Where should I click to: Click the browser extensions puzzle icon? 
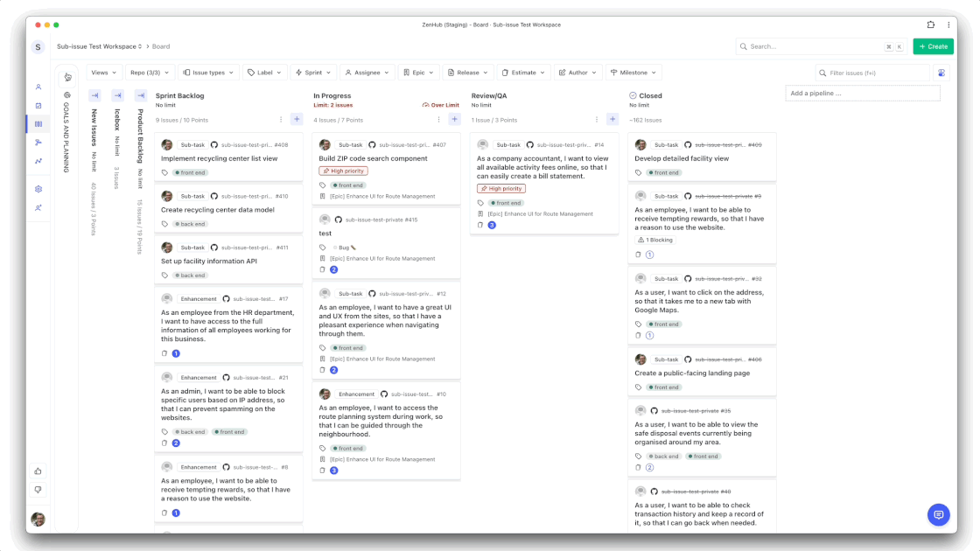[x=931, y=24]
